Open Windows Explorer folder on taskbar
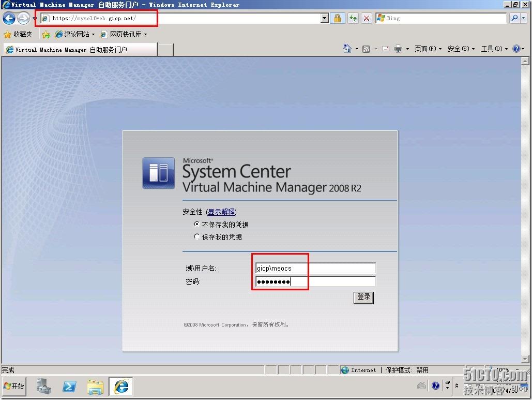 [95, 387]
